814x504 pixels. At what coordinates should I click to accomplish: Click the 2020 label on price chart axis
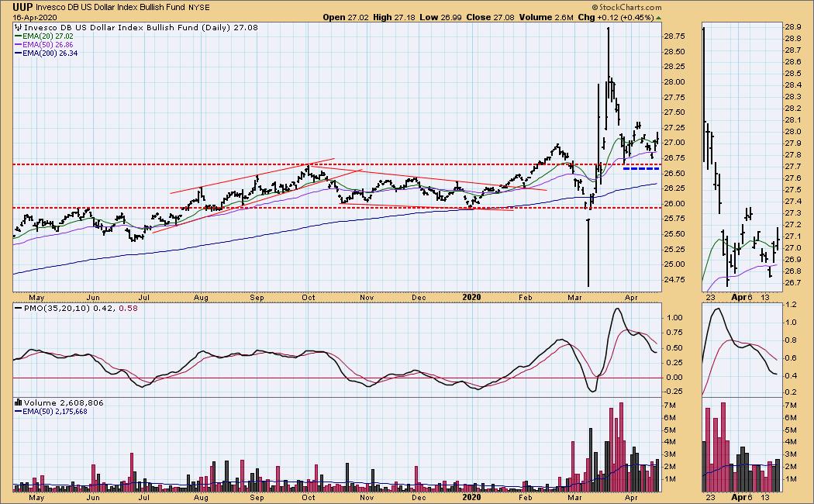[471, 298]
